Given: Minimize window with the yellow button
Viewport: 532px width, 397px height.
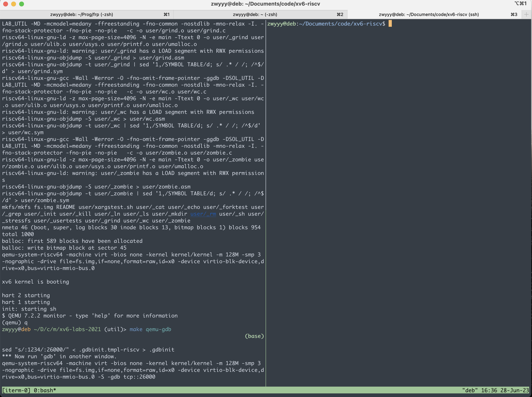Looking at the screenshot, I should tap(14, 4).
